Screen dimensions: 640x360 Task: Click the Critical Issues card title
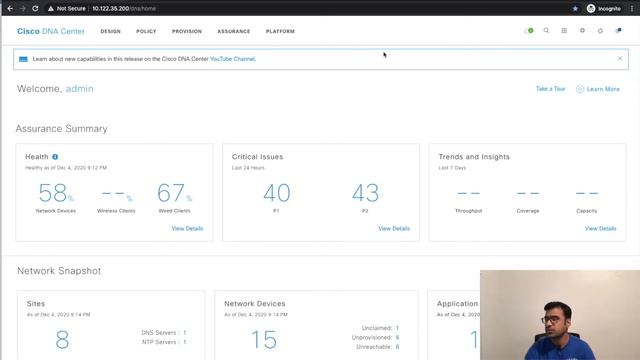tap(258, 157)
